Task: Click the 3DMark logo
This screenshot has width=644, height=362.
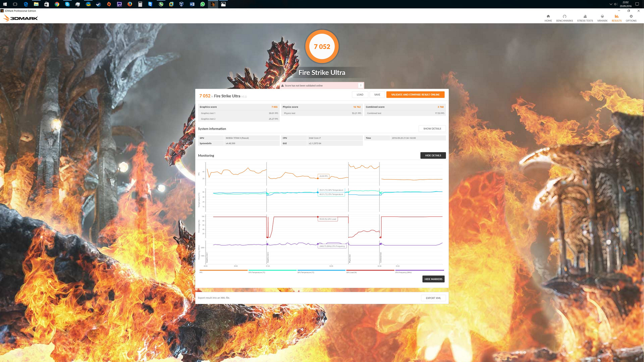Action: [x=21, y=18]
